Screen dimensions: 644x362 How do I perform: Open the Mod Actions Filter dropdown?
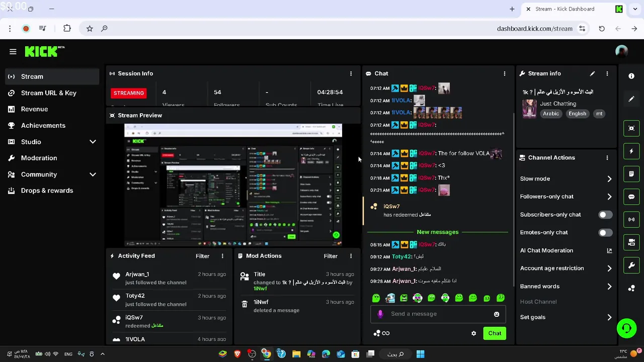[331, 256]
